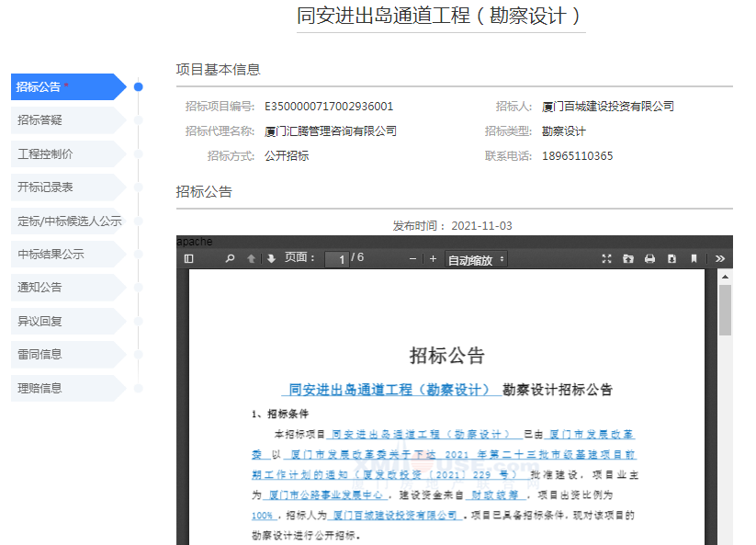
Task: Open a file in PDF viewer
Action: pos(628,259)
